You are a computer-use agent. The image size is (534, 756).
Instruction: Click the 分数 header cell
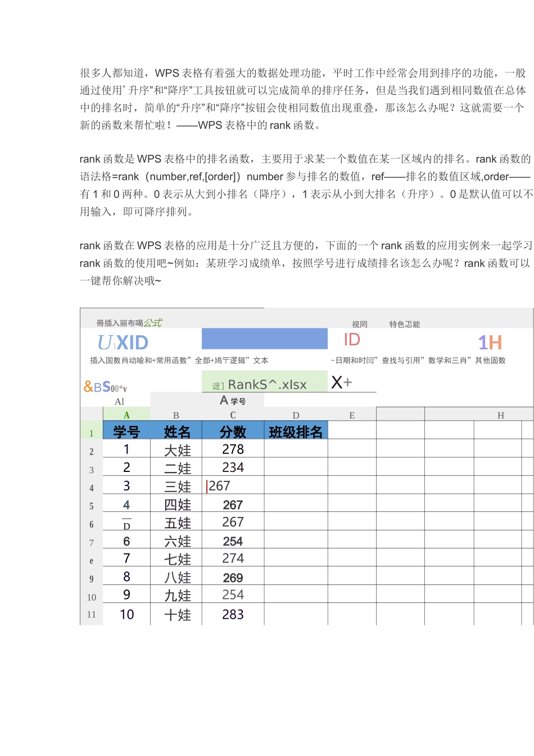[233, 431]
